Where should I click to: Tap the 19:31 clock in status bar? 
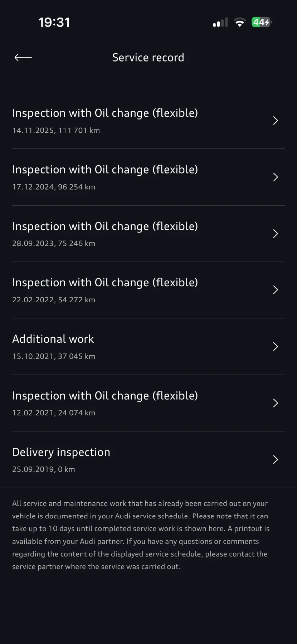tap(54, 23)
